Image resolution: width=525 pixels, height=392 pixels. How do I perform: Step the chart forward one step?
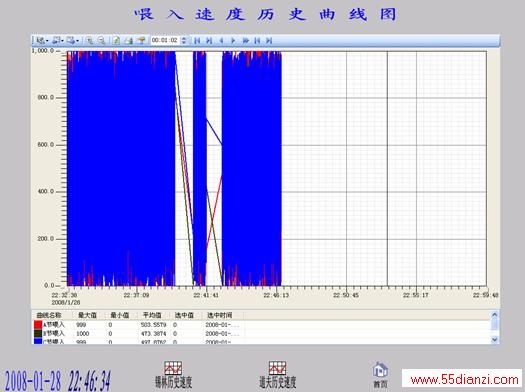pyautogui.click(x=233, y=41)
